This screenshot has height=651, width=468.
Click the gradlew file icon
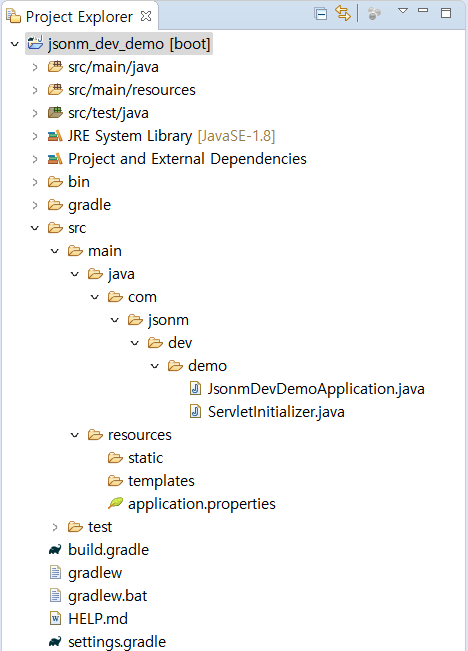click(x=55, y=573)
